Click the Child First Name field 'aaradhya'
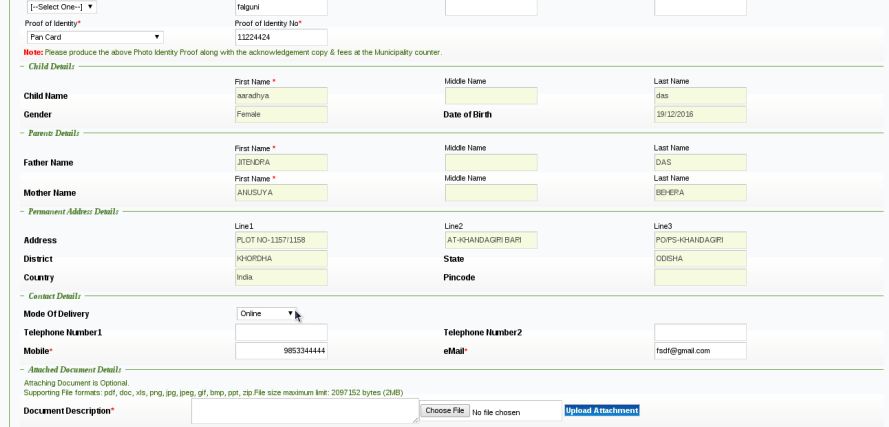This screenshot has height=427, width=889. click(x=281, y=96)
